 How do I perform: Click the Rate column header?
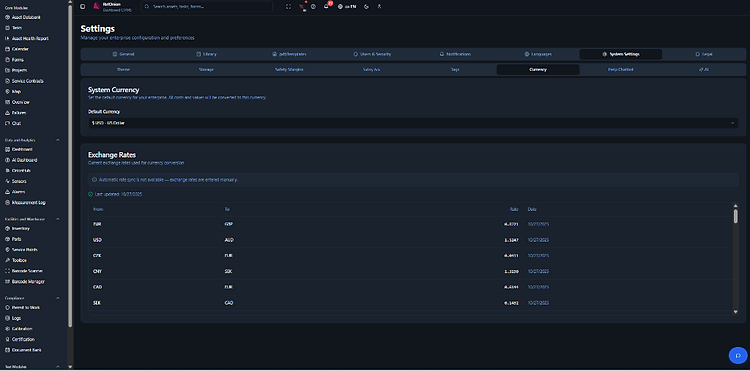point(514,209)
